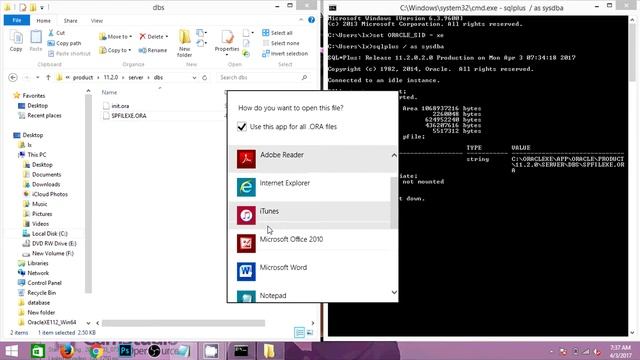The width and height of the screenshot is (640, 360).
Task: Click the horizontal scrollbar in file list
Action: [183, 323]
